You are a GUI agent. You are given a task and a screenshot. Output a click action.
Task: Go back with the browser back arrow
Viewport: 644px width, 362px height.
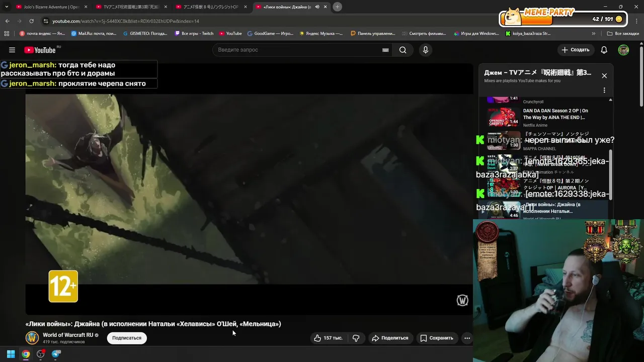pyautogui.click(x=7, y=21)
